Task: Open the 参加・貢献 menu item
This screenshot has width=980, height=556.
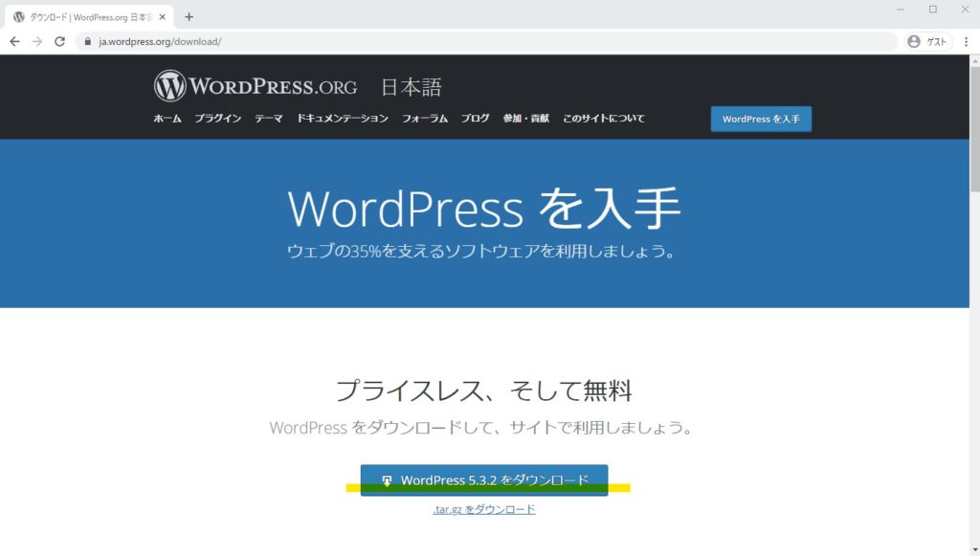Action: 526,118
